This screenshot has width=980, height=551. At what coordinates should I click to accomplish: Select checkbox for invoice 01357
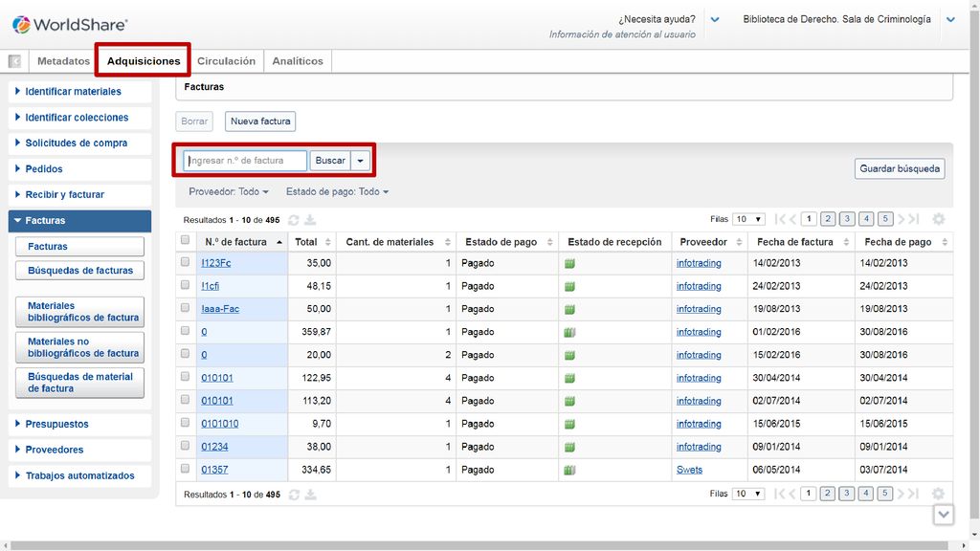coord(185,469)
